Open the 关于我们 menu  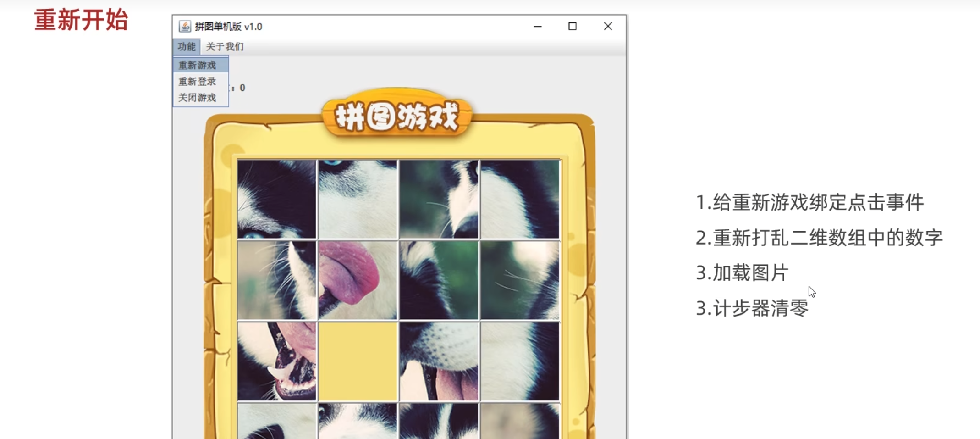click(x=225, y=46)
